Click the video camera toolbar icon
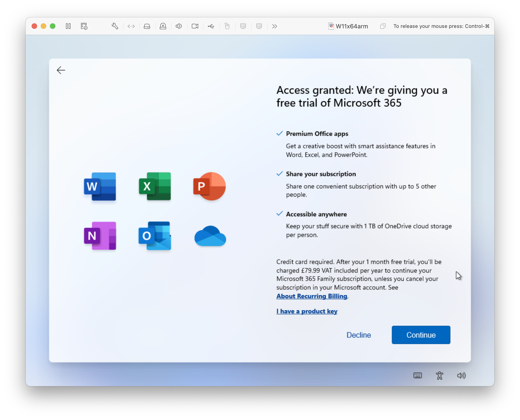 [x=195, y=26]
